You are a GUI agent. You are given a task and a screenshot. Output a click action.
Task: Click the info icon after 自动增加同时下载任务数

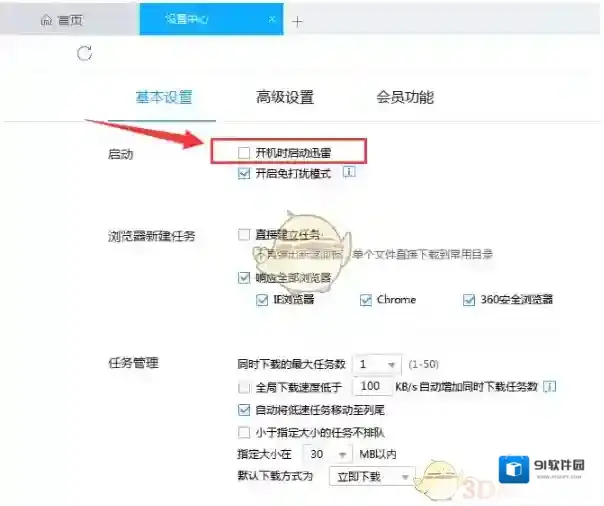(x=549, y=386)
